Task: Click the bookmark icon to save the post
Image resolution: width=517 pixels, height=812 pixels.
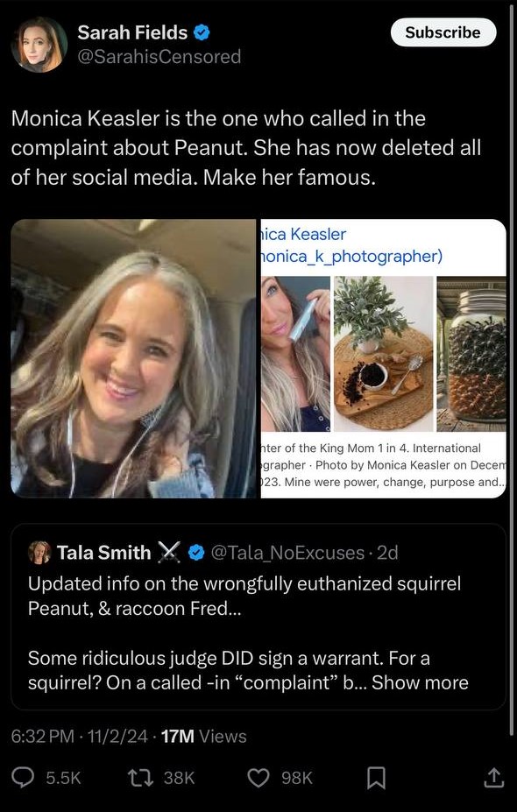Action: click(375, 778)
